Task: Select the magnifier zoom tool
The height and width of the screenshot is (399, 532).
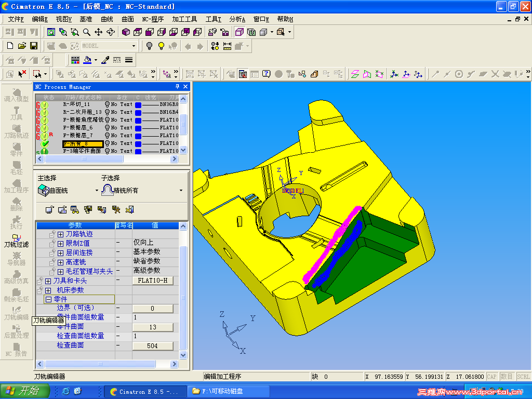Action: tap(87, 32)
